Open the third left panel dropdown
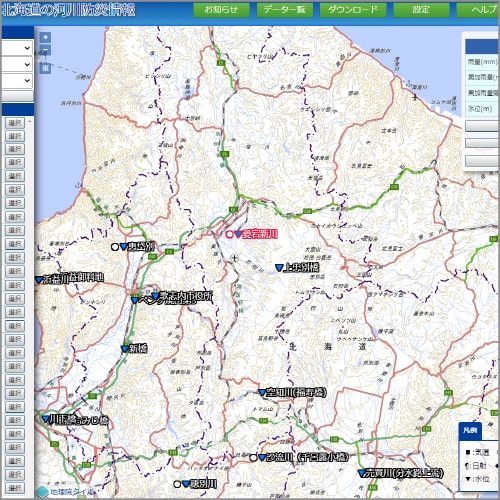The height and width of the screenshot is (500, 500). click(x=17, y=80)
